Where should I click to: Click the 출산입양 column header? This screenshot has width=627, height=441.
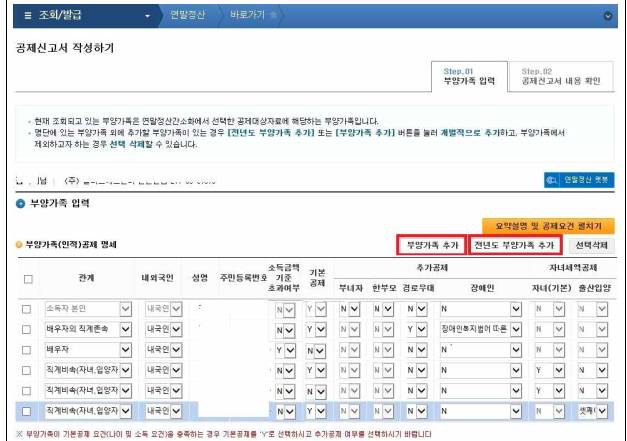coord(595,288)
